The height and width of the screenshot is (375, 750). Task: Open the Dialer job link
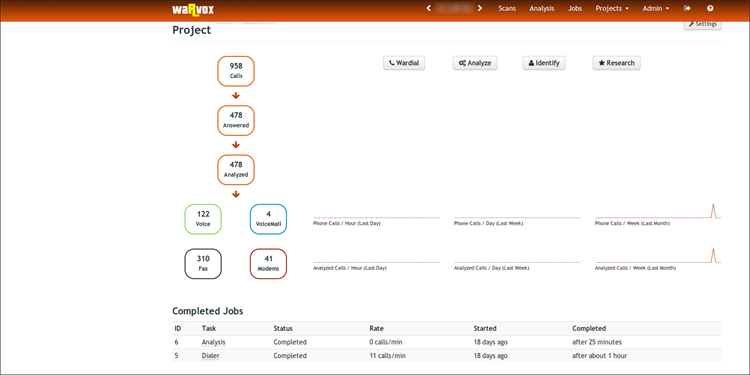tap(210, 355)
